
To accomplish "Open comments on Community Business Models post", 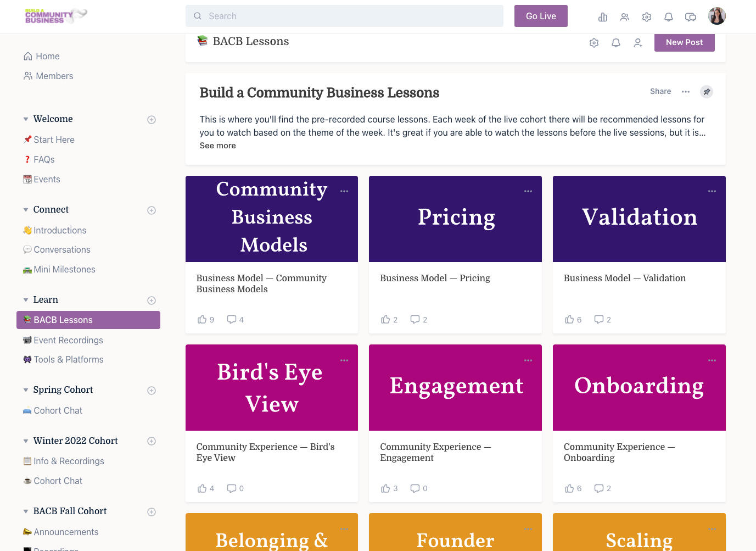I will pos(232,319).
